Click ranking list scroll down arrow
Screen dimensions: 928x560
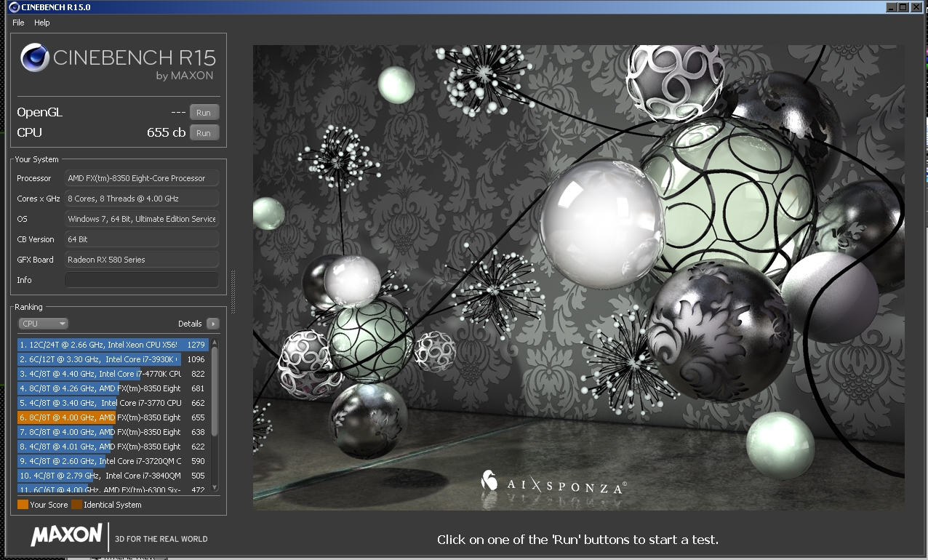[x=215, y=487]
